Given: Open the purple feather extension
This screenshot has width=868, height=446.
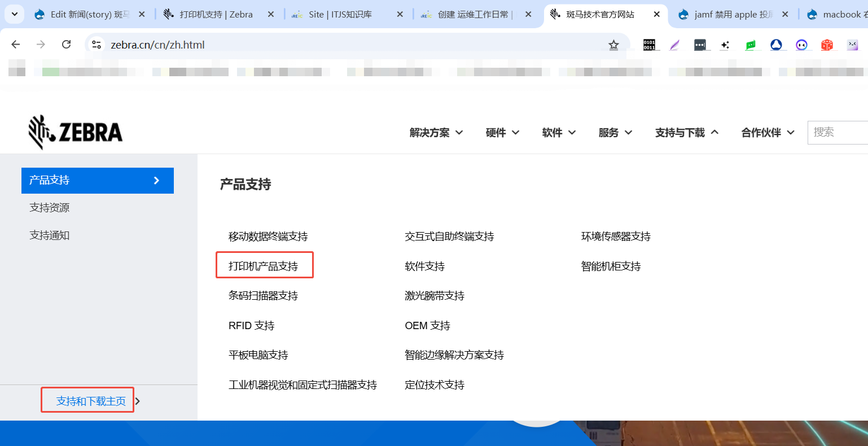Looking at the screenshot, I should pos(674,45).
